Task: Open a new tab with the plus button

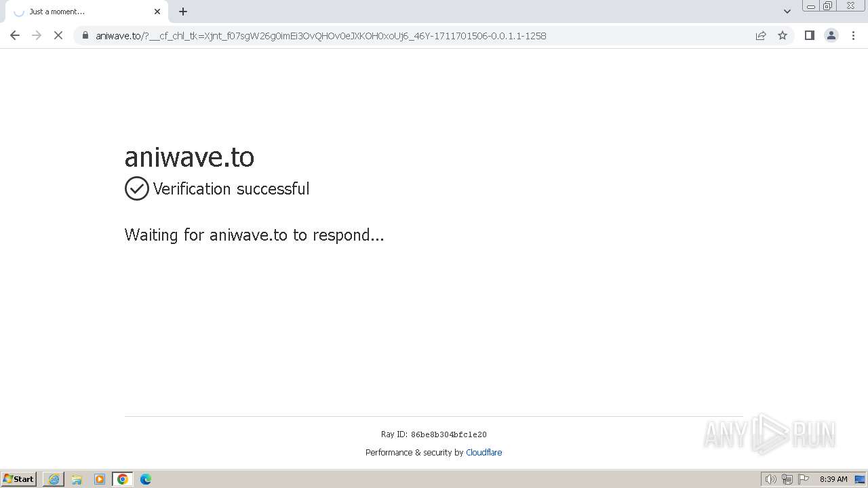Action: [x=183, y=12]
